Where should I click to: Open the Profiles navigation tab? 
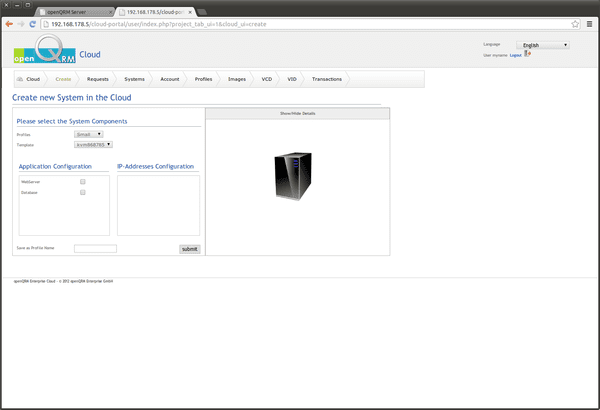(203, 79)
